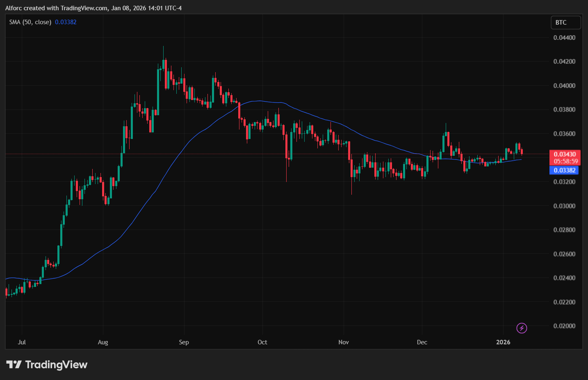The width and height of the screenshot is (588, 380).
Task: Click the Jul label on time axis
Action: point(22,342)
